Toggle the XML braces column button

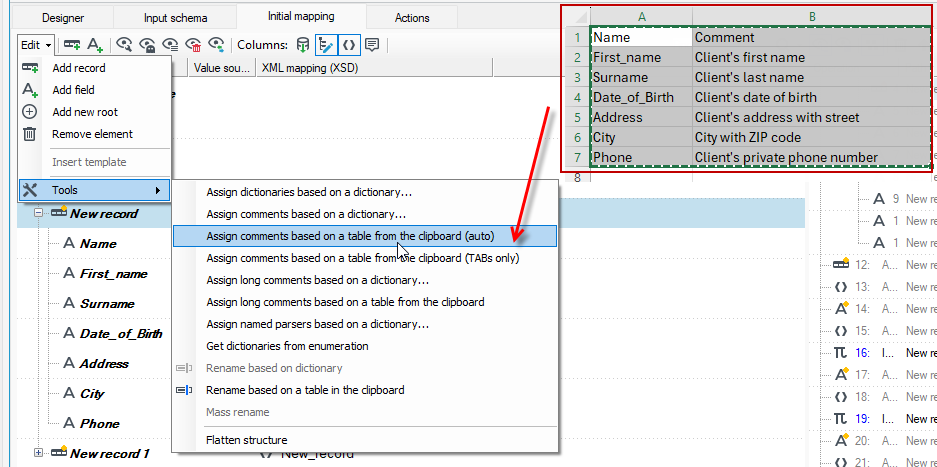click(x=350, y=44)
